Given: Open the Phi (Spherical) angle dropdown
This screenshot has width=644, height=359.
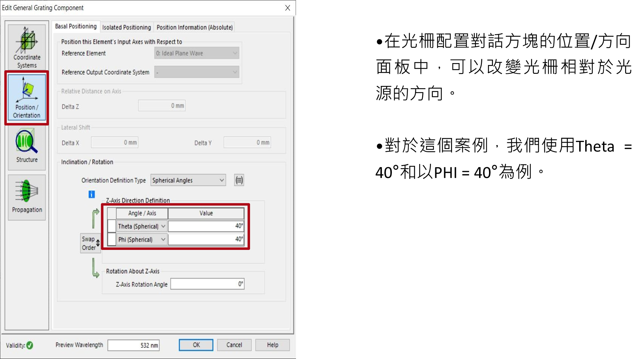Looking at the screenshot, I should tap(142, 239).
